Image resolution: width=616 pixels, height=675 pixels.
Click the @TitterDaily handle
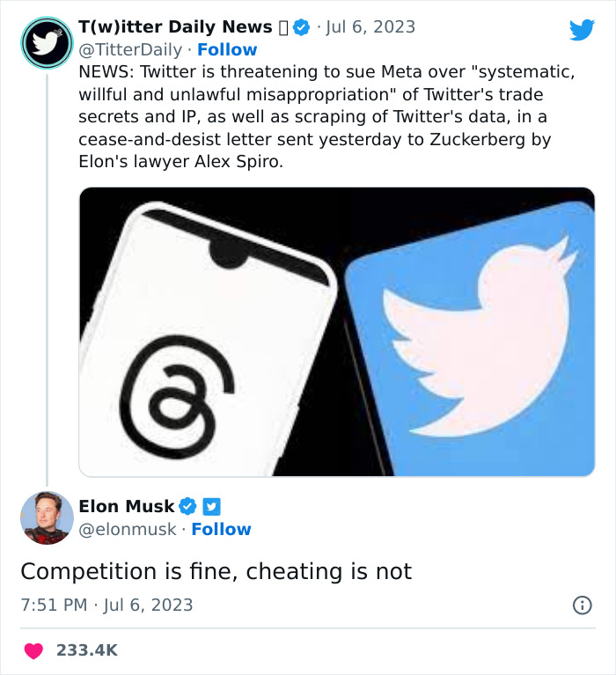click(x=133, y=50)
